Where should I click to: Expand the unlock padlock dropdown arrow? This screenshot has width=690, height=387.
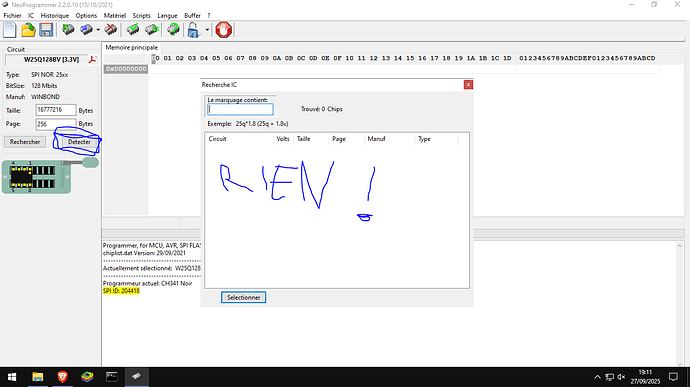pyautogui.click(x=207, y=30)
